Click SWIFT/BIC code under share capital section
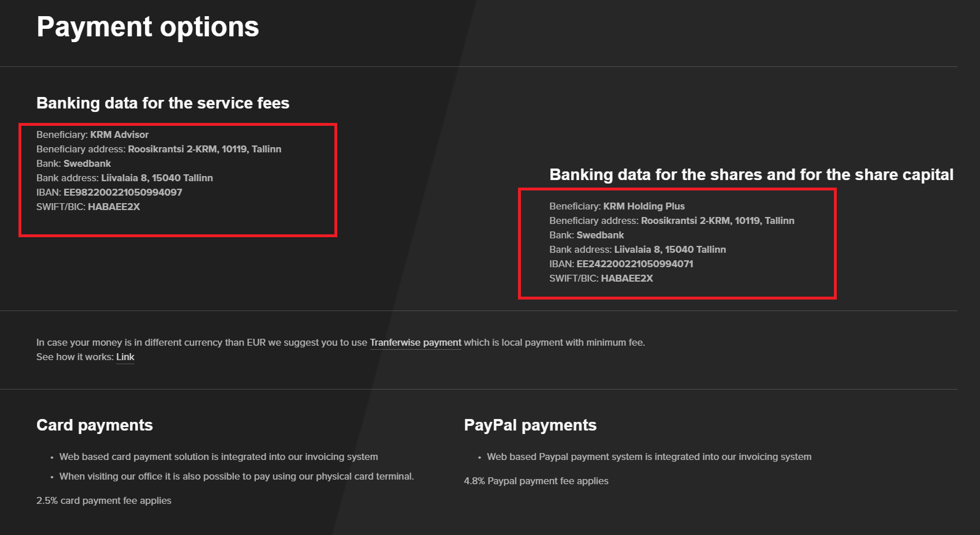 point(627,278)
